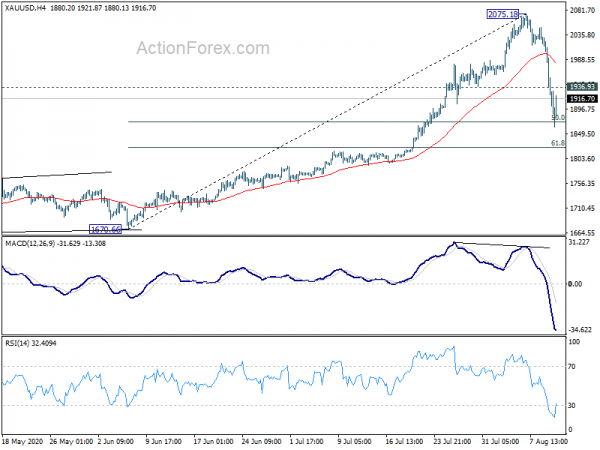This screenshot has width=600, height=450.
Task: Click the 31 Jul 05:00 time label
Action: click(x=501, y=441)
